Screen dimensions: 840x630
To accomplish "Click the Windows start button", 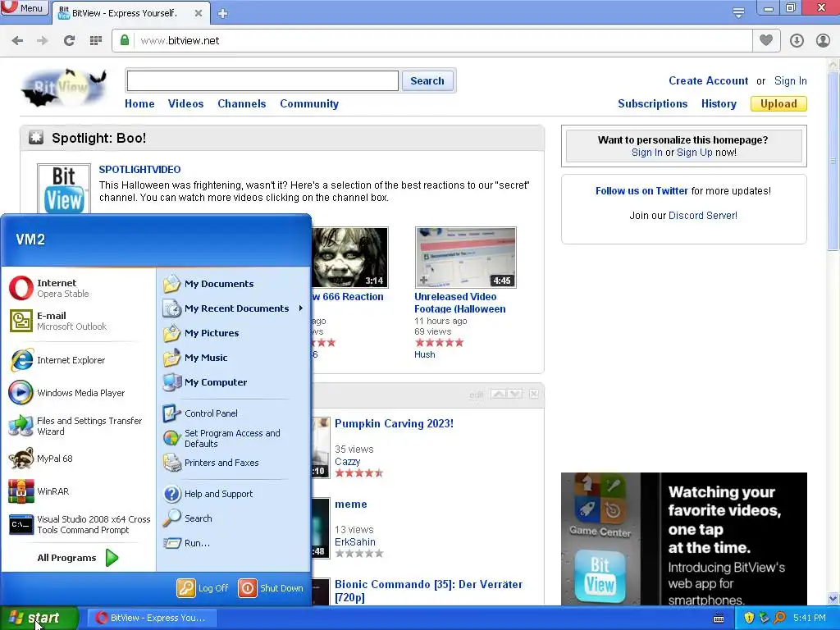I will coord(39,618).
